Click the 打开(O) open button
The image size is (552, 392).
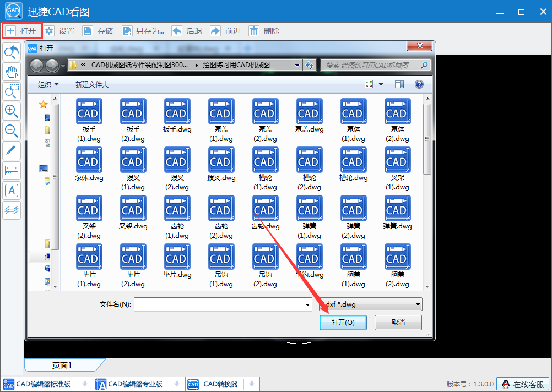pyautogui.click(x=343, y=322)
